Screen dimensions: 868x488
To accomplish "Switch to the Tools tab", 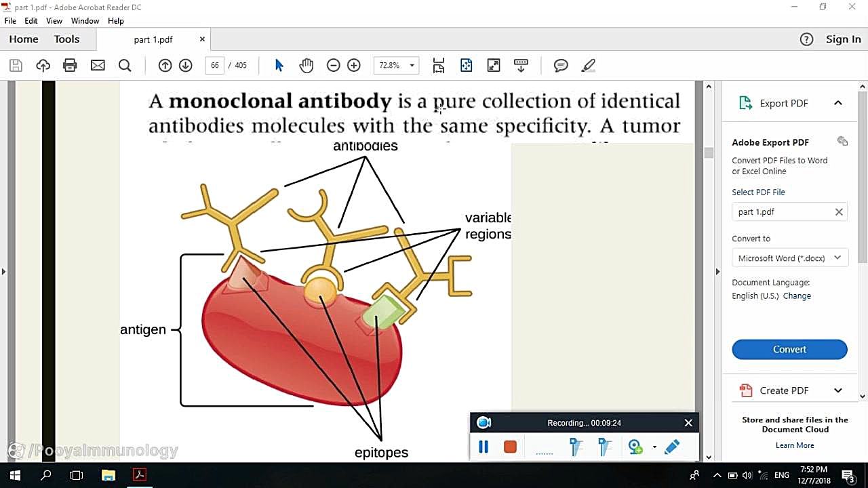I will 66,39.
